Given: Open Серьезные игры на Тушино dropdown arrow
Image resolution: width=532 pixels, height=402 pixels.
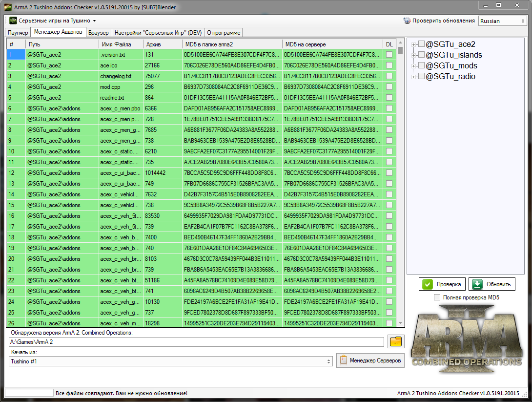Looking at the screenshot, I should [94, 21].
